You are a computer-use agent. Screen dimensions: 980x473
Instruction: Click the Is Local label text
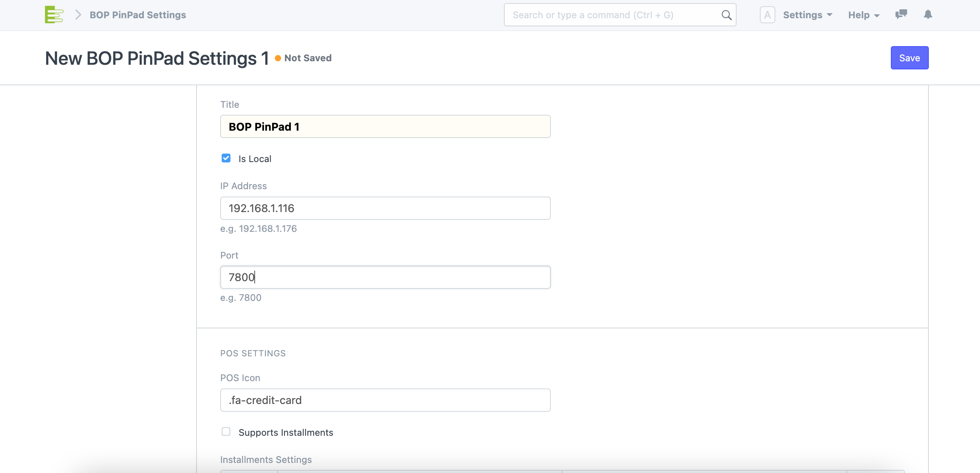(255, 159)
